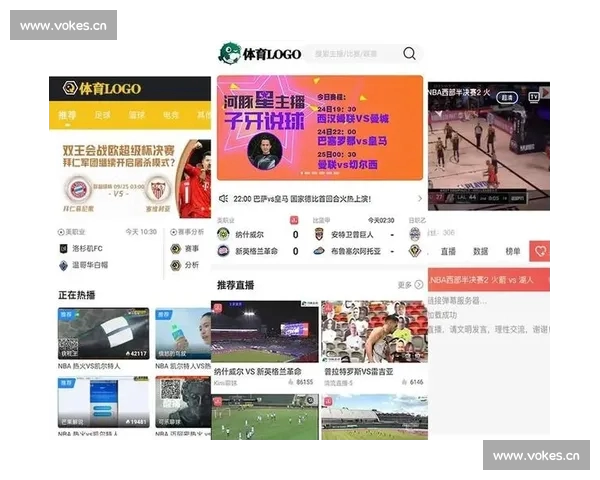Tap the red live badge on the 普拉特罗斯 thumbnail
The image size is (600, 480).
(328, 308)
